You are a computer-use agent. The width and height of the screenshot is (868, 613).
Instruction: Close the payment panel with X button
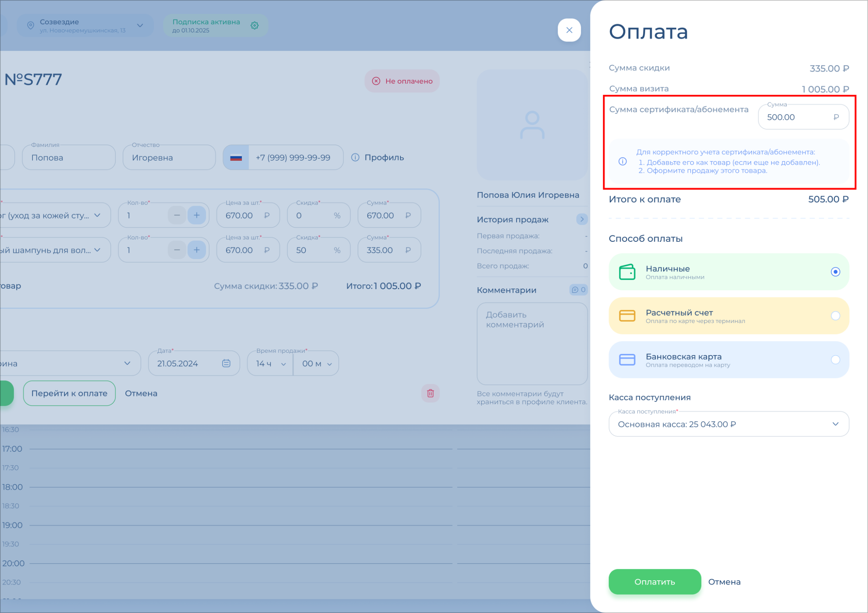tap(569, 30)
